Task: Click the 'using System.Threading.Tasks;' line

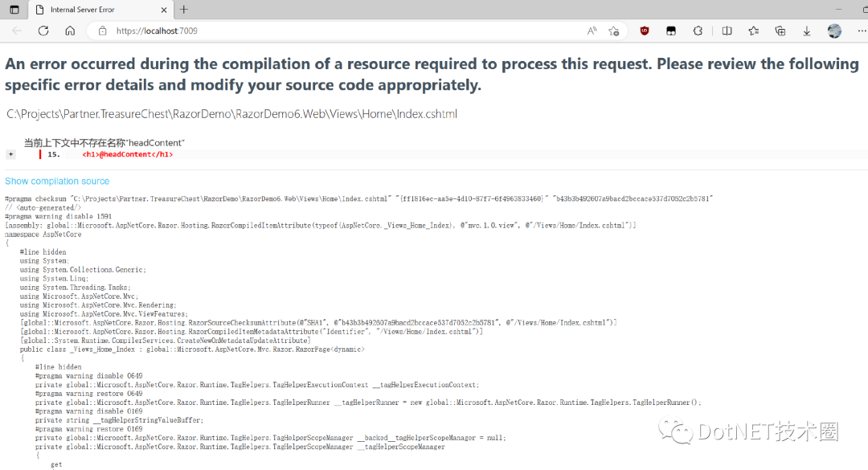Action: (x=76, y=288)
